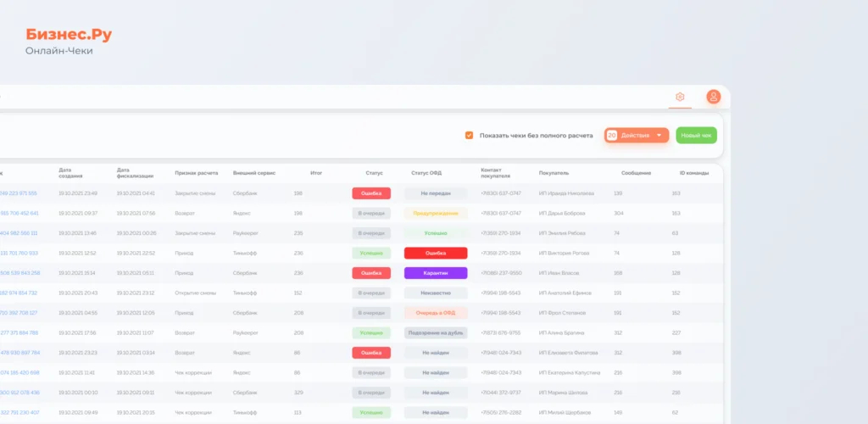
Task: Open receipt link ending 974 854 732
Action: click(x=19, y=293)
